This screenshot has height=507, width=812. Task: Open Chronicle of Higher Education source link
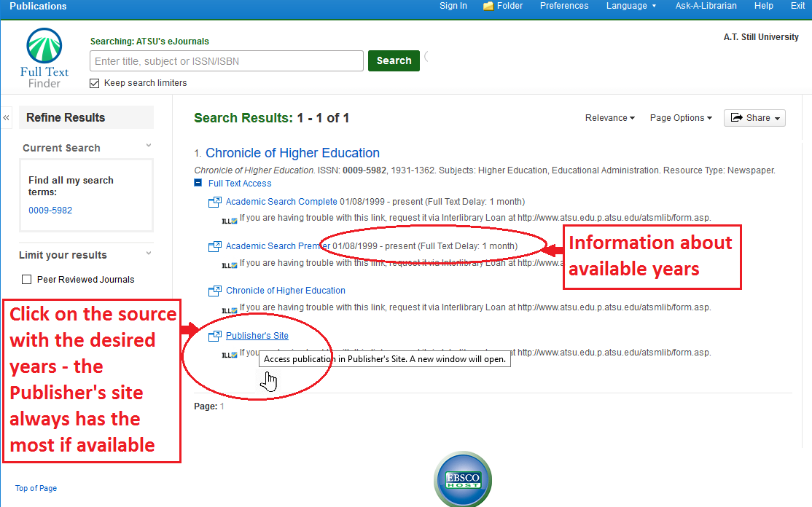(x=285, y=291)
